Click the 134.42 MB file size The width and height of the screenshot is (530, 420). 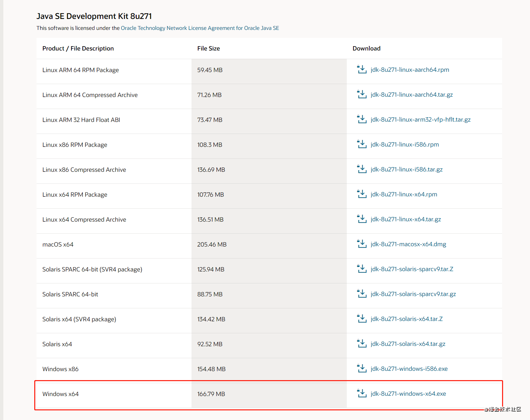211,319
